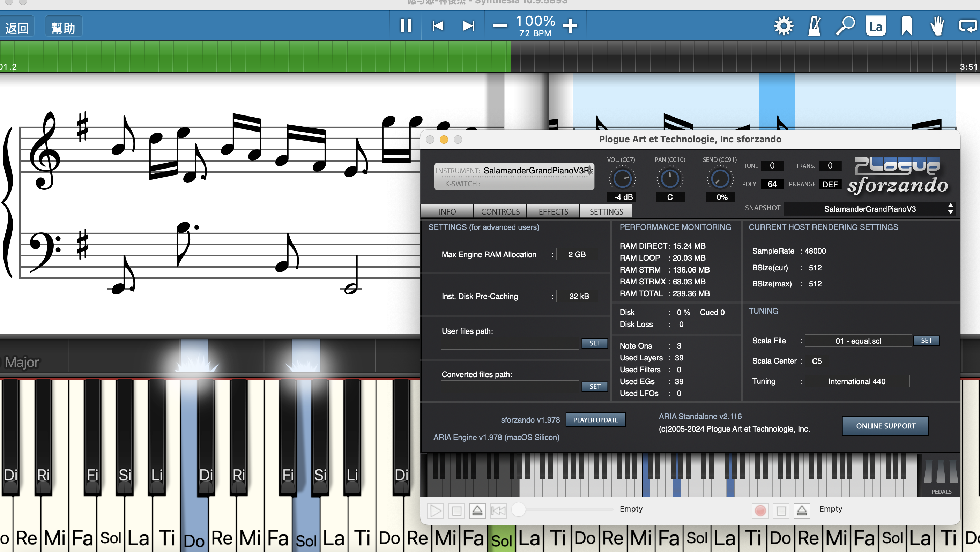Image resolution: width=980 pixels, height=552 pixels.
Task: Click the ONLINE SUPPORT button
Action: click(885, 426)
